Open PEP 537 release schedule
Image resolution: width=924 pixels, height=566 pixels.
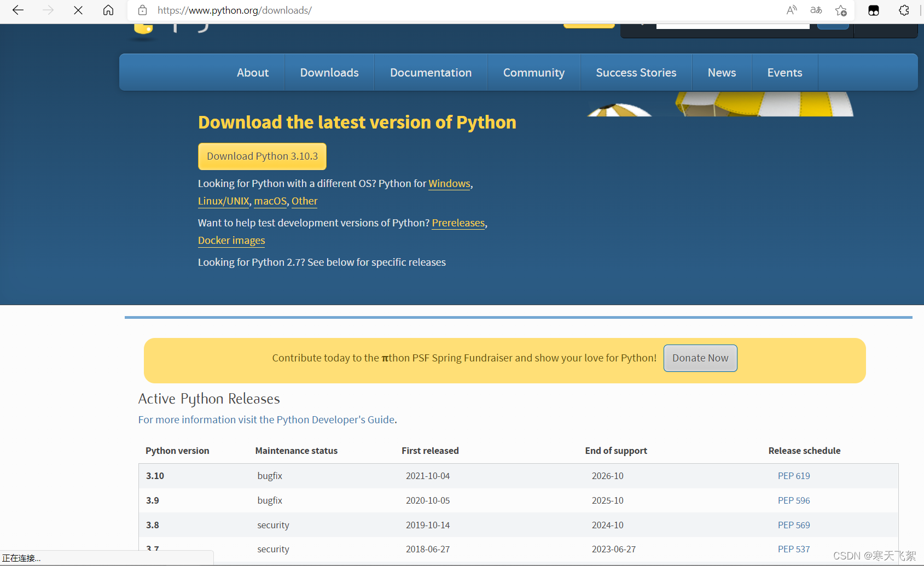coord(794,549)
